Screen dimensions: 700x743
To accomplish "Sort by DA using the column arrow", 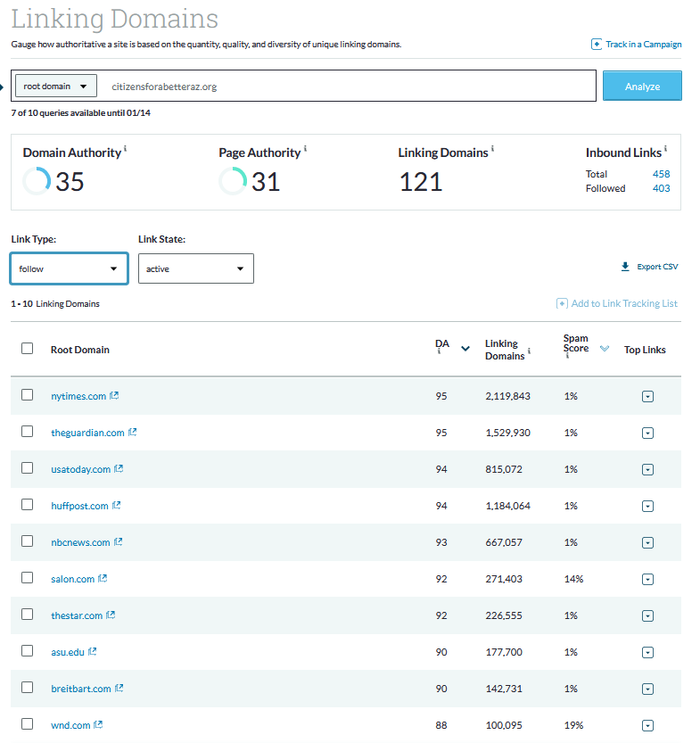I will [x=465, y=349].
